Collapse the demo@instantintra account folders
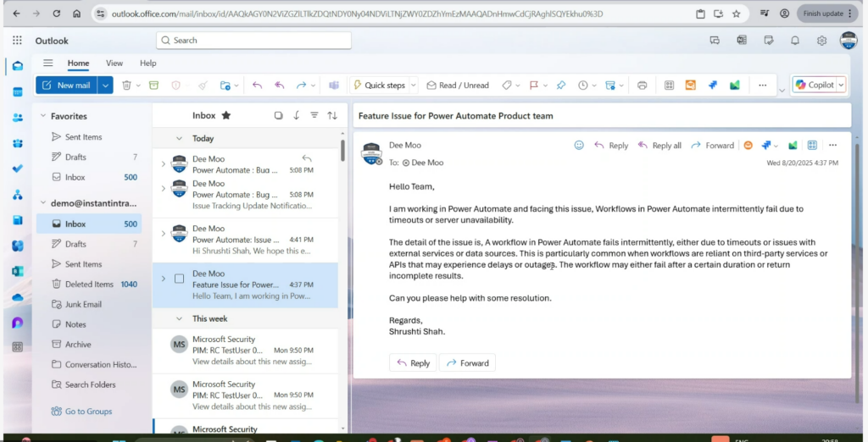The height and width of the screenshot is (442, 868). (x=43, y=203)
